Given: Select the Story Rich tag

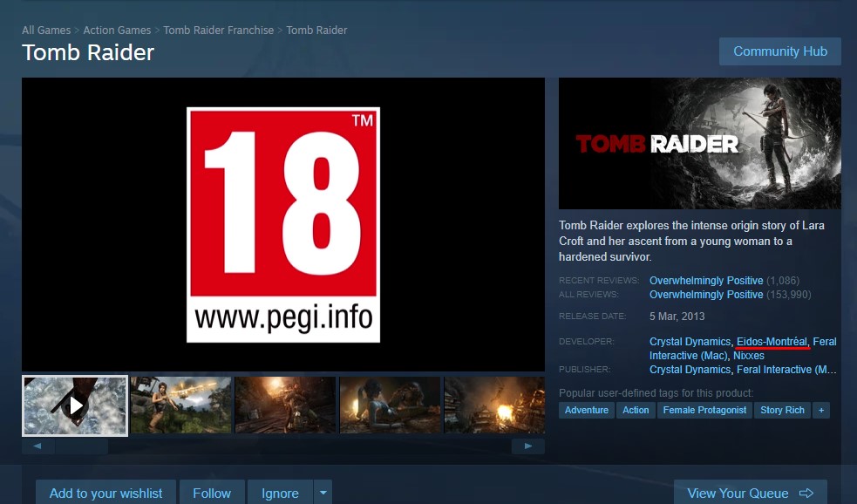Looking at the screenshot, I should (782, 410).
